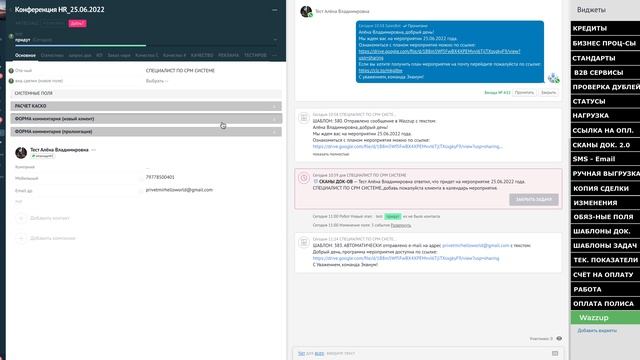This screenshot has height=360, width=640.
Task: Open the B2B СЕРВИСЫ widget
Action: click(605, 72)
